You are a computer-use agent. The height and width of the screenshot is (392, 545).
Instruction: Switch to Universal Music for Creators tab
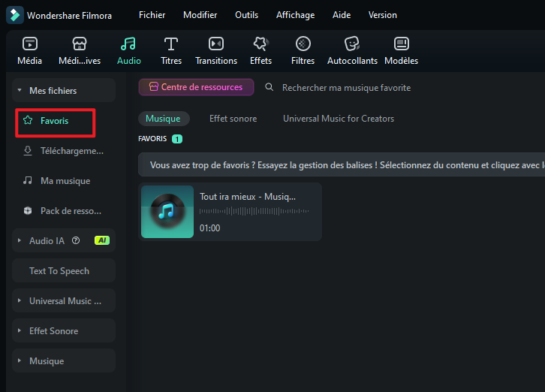coord(339,119)
